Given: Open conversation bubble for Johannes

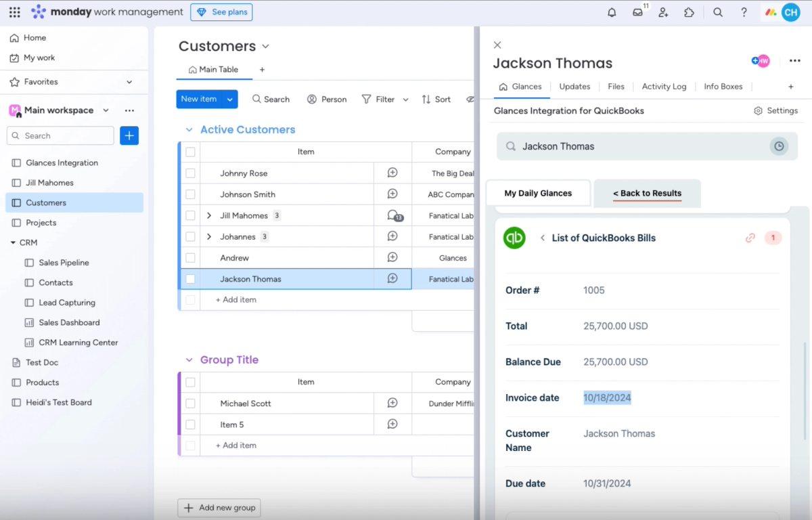Looking at the screenshot, I should point(392,236).
